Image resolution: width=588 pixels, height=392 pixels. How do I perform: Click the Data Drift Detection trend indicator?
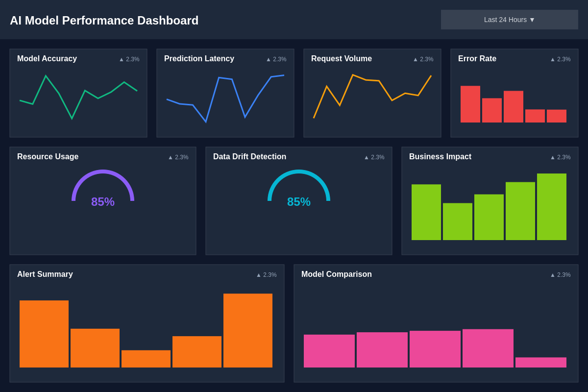pyautogui.click(x=374, y=157)
